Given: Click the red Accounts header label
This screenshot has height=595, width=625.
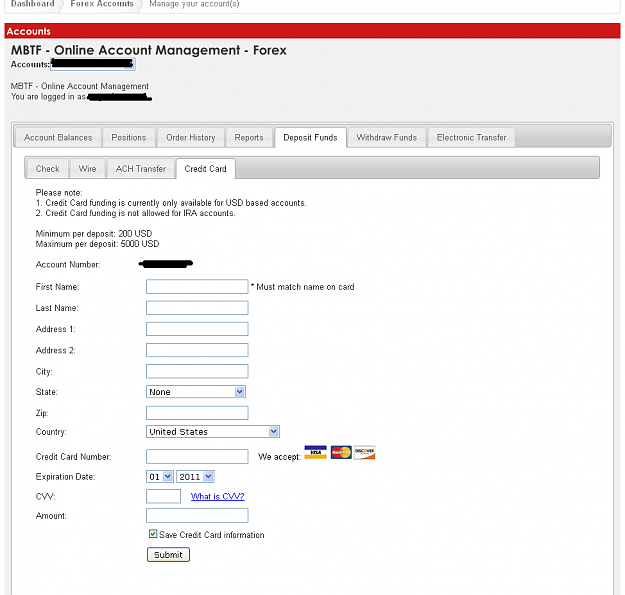Looking at the screenshot, I should click(29, 31).
